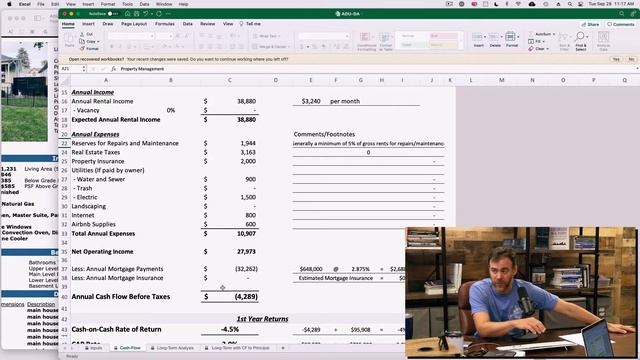
Task: Select the column C header
Action: point(229,80)
